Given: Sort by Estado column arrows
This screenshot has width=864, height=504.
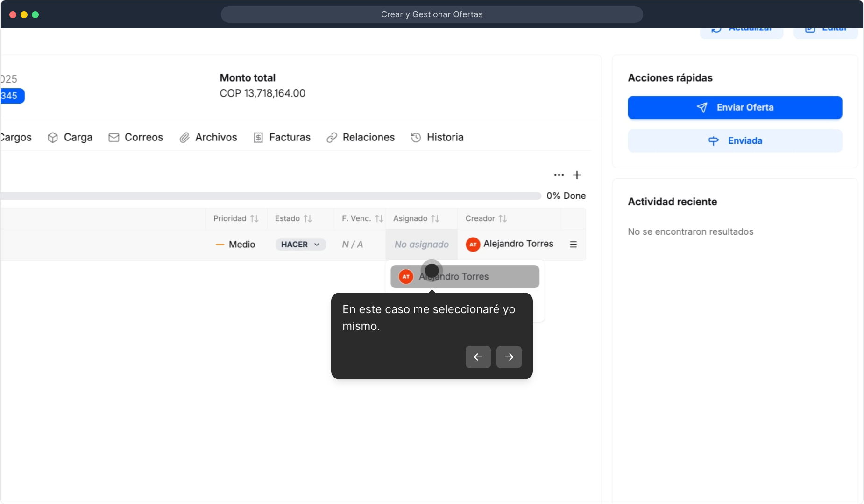Looking at the screenshot, I should pyautogui.click(x=308, y=218).
